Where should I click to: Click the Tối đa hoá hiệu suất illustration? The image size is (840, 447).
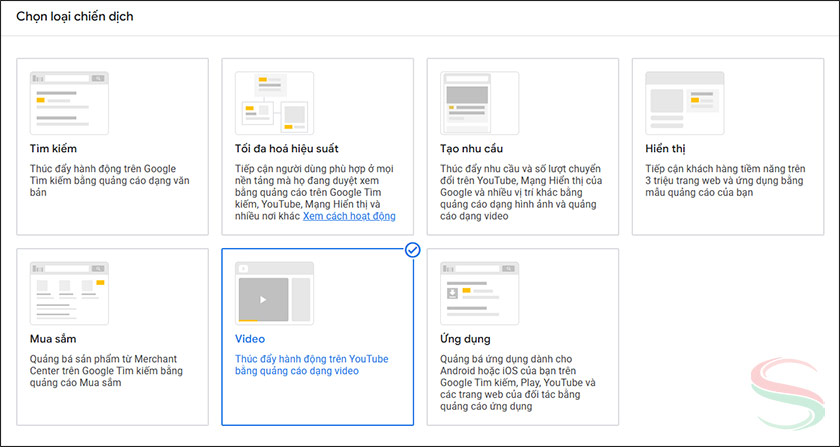click(274, 101)
